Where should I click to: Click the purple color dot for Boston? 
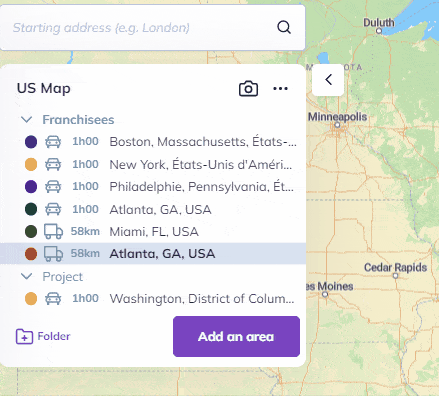tap(31, 142)
